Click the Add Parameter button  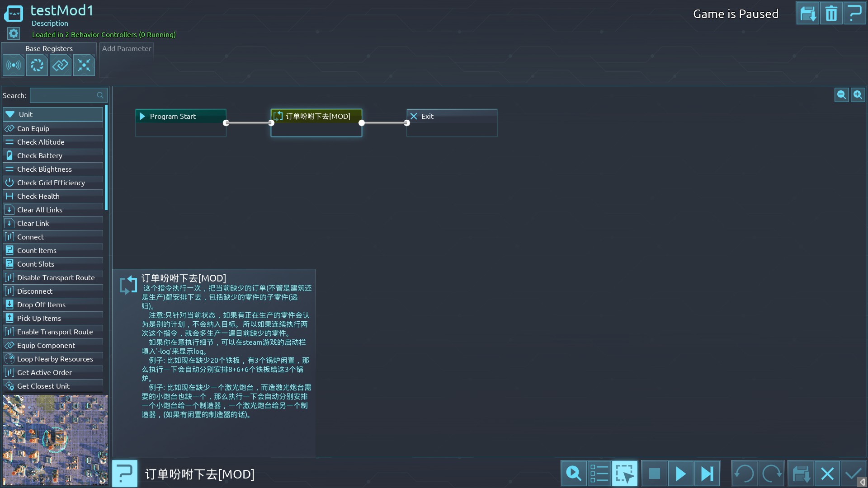point(127,49)
